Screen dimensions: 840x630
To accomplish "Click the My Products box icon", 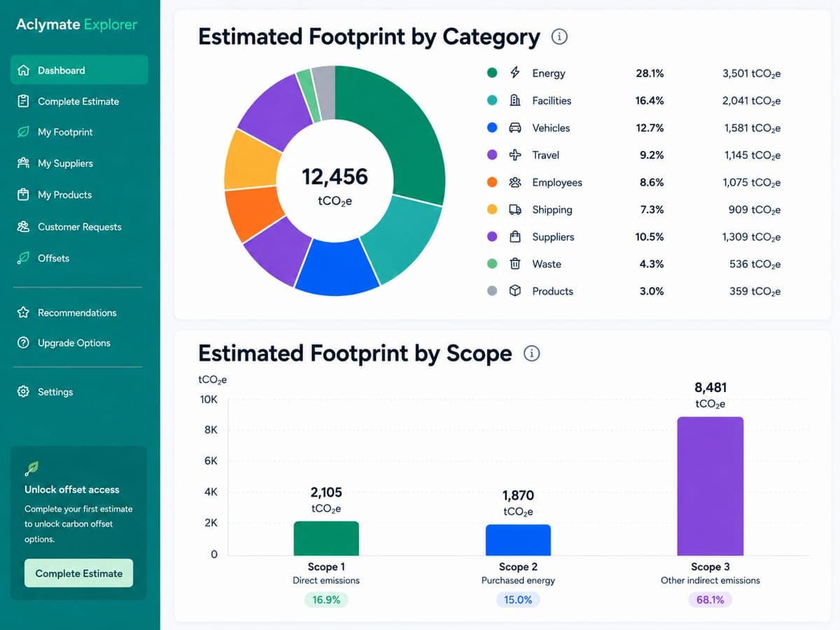I will [23, 195].
